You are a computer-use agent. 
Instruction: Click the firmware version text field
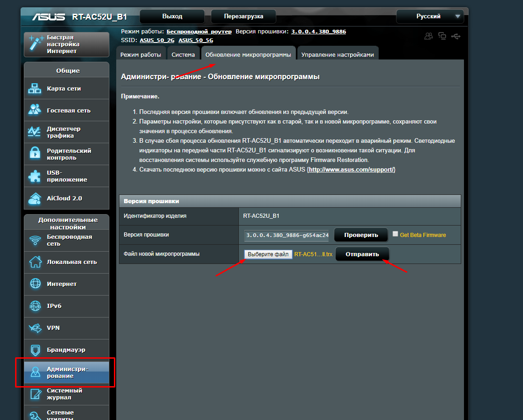click(x=286, y=235)
